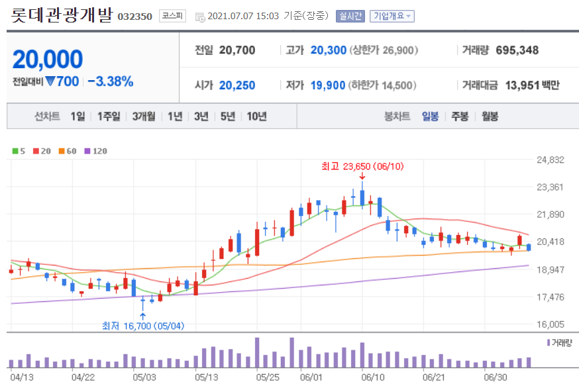Screen dimensions: 579x392
Task: Click the 시가 20,250 value
Action: point(237,85)
